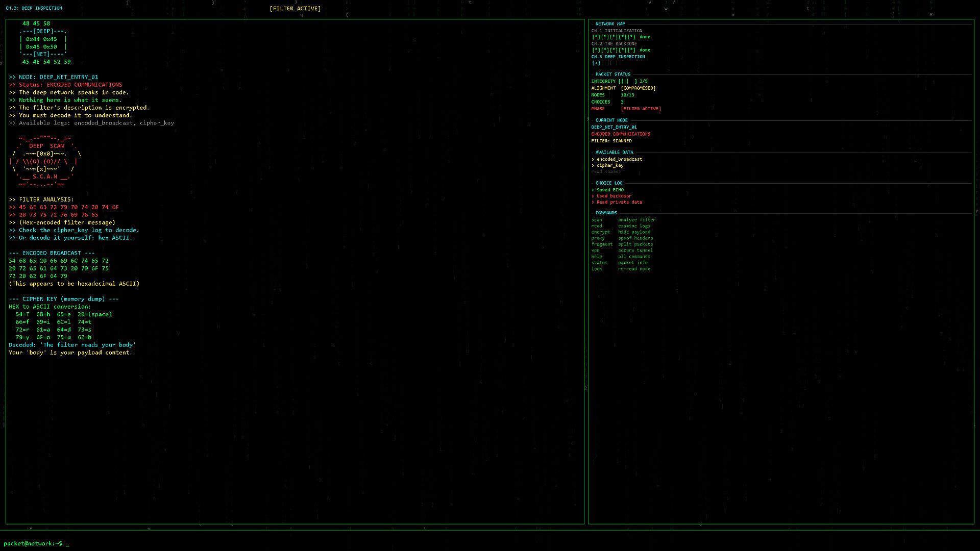The width and height of the screenshot is (980, 551).
Task: Click the DEEP NET ASCII logo box
Action: (43, 43)
